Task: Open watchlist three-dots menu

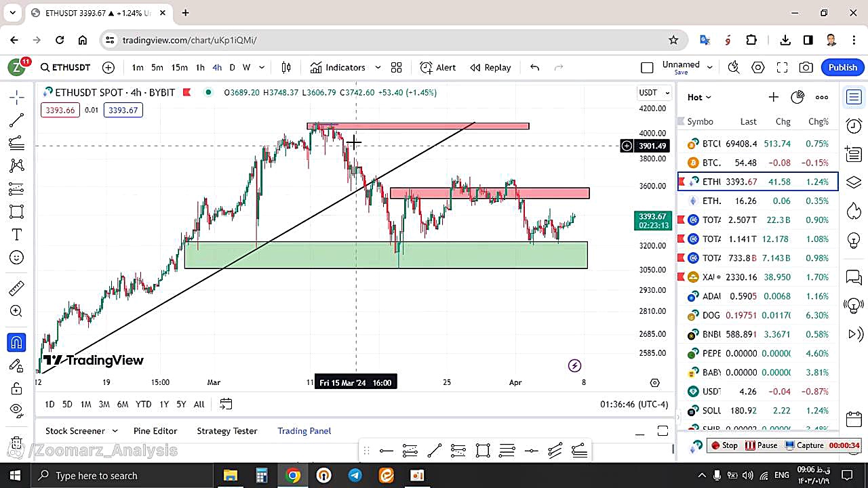Action: (822, 97)
